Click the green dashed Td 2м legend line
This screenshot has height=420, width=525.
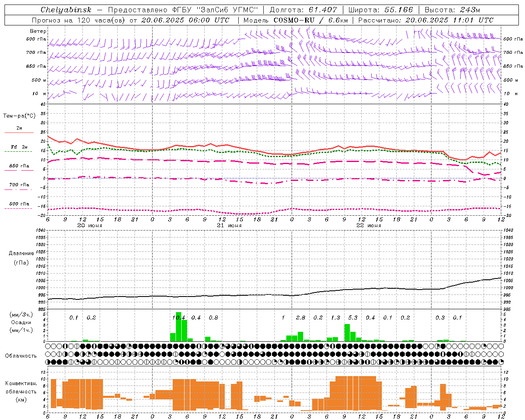18,151
